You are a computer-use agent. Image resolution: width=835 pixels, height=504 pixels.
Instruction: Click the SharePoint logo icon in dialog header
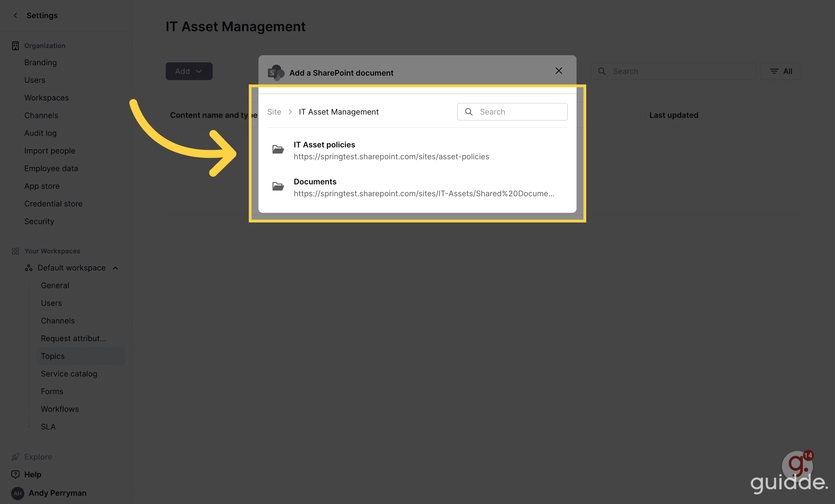click(276, 73)
